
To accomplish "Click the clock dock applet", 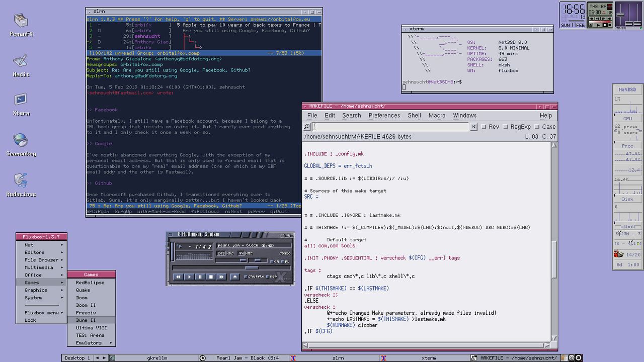I will click(x=573, y=15).
